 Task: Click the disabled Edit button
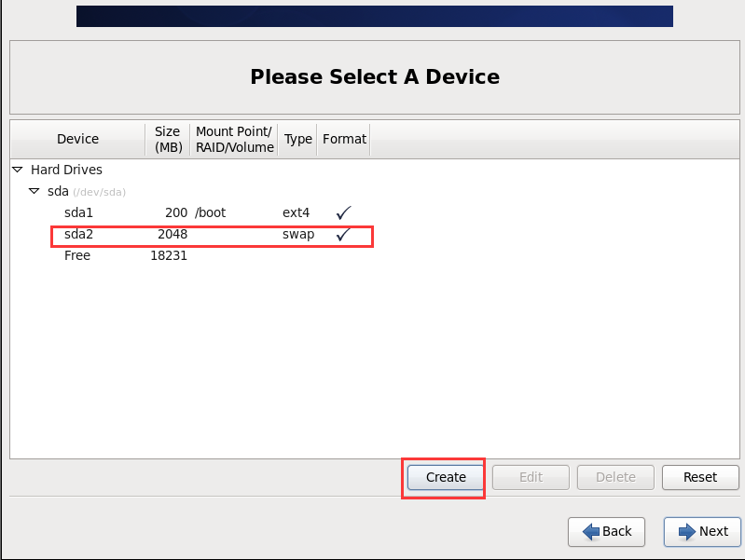click(x=531, y=477)
